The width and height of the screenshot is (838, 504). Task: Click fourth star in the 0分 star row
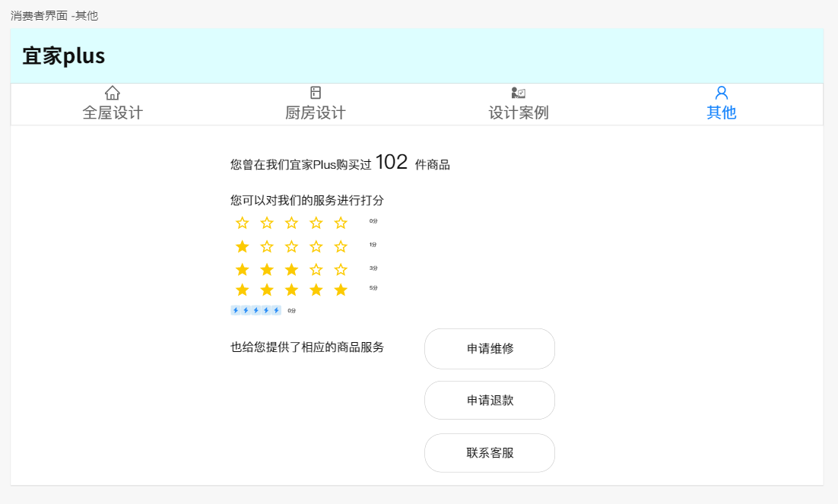tap(316, 223)
